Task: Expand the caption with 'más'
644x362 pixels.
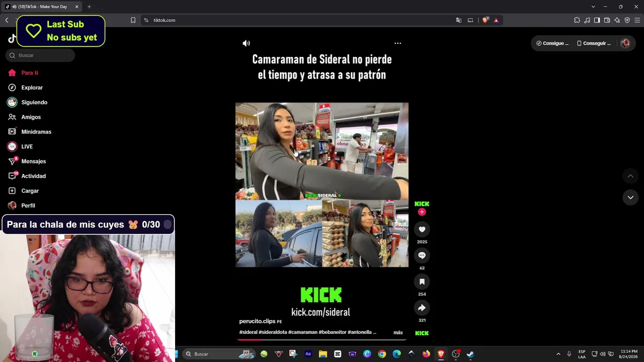Action: [x=398, y=332]
